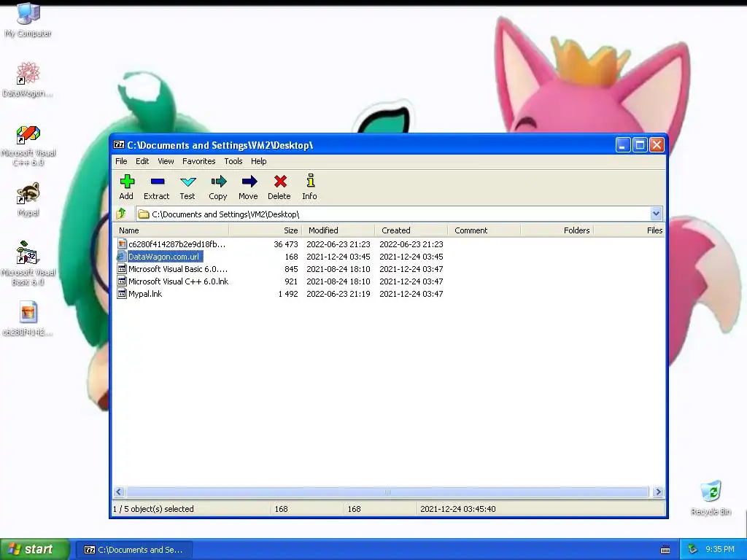Viewport: 747px width, 560px height.
Task: Click created date 2021-12-24 03:45
Action: point(411,256)
